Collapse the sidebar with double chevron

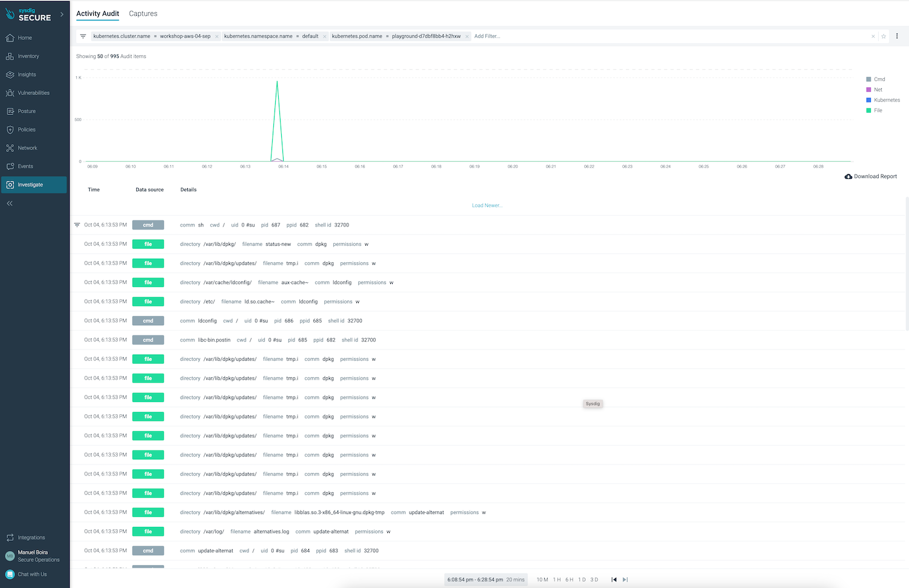[10, 203]
